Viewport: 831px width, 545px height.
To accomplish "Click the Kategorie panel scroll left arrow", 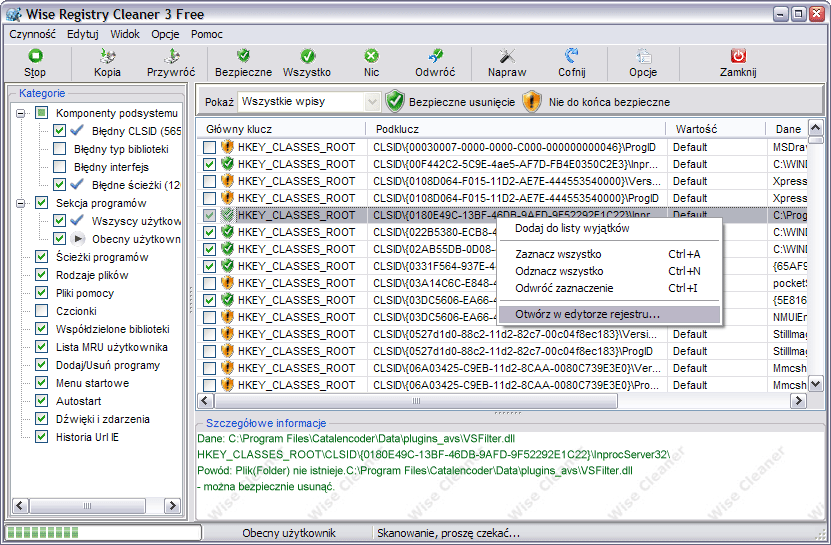I will (x=20, y=506).
